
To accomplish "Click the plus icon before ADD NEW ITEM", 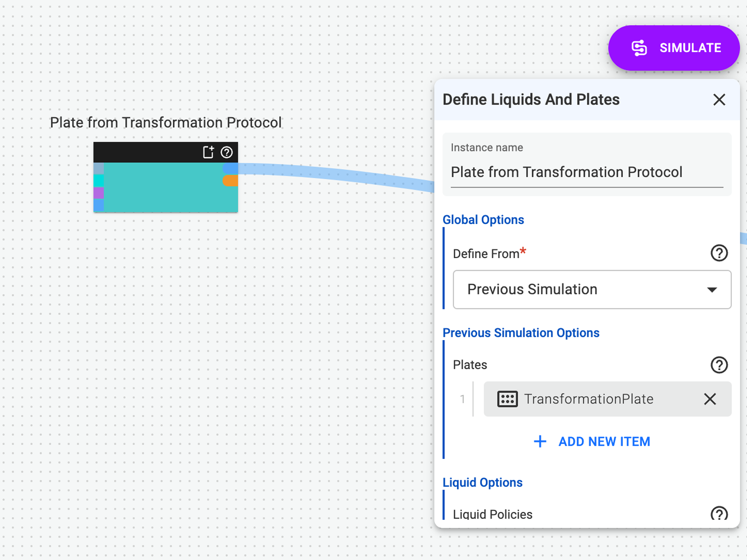I will pos(540,441).
